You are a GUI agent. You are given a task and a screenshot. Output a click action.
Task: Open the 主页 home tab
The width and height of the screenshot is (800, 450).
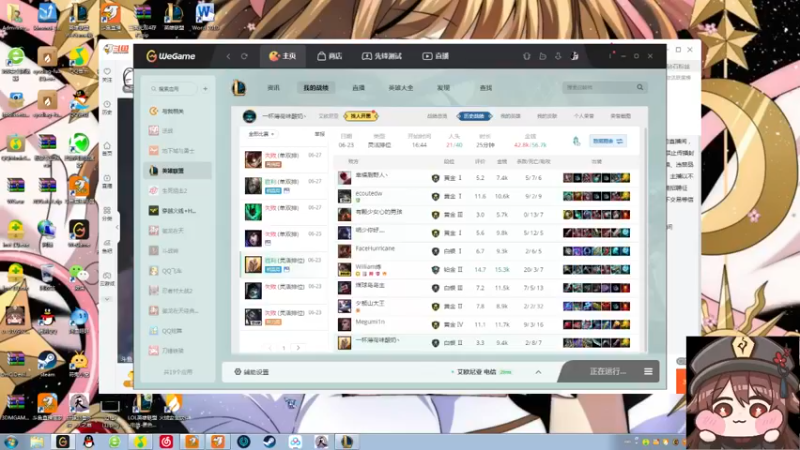click(283, 56)
